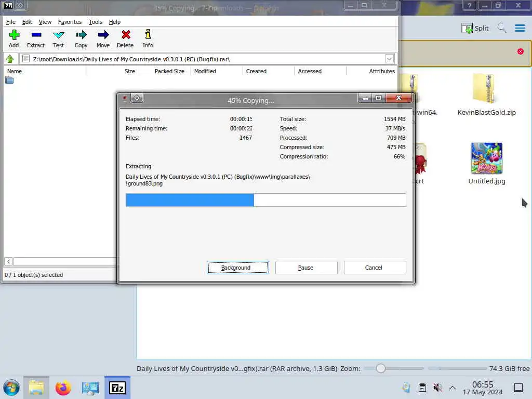
Task: Go up one folder level arrow
Action: (10, 59)
